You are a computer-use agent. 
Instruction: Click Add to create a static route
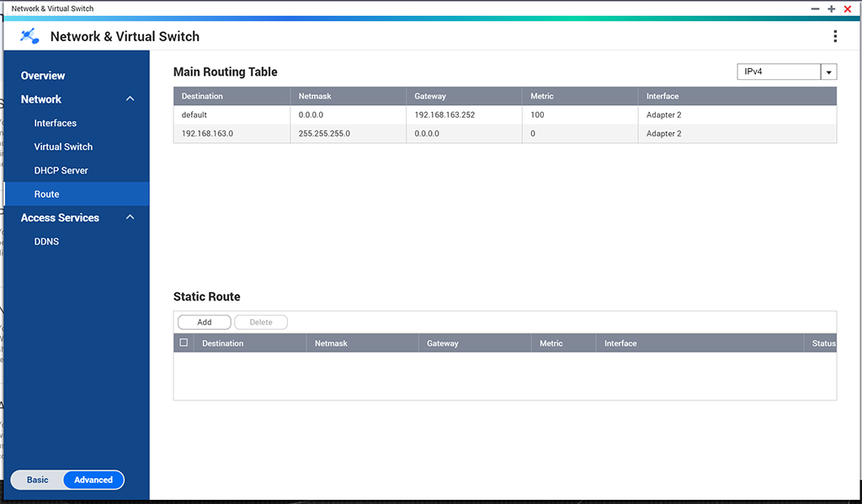[205, 322]
